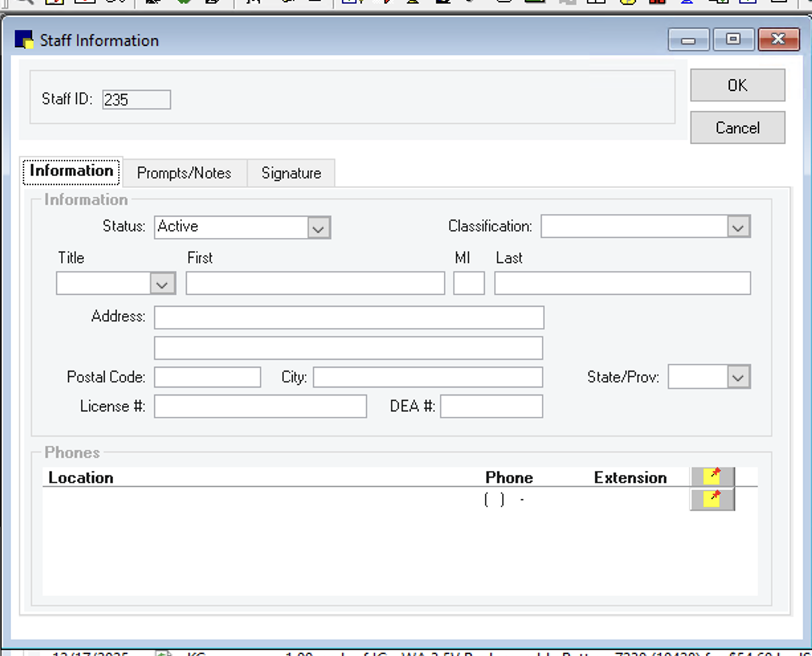Open the Signature tab
Image resolution: width=812 pixels, height=656 pixels.
click(291, 173)
